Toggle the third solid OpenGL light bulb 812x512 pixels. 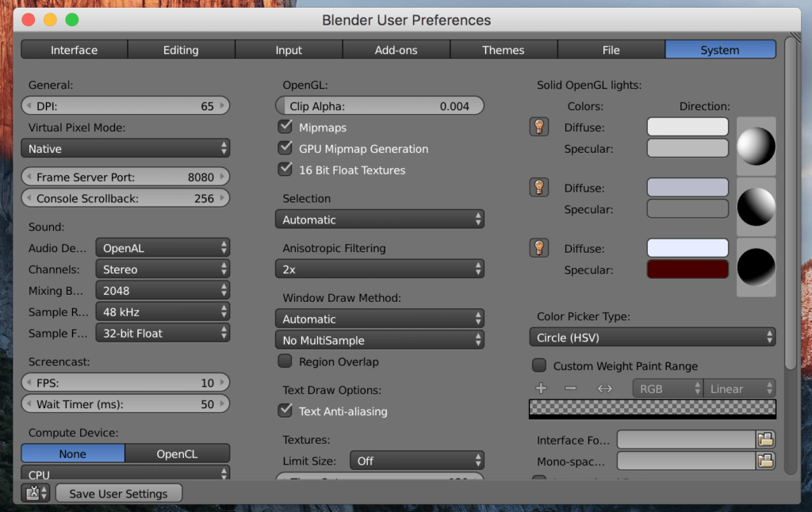[538, 248]
